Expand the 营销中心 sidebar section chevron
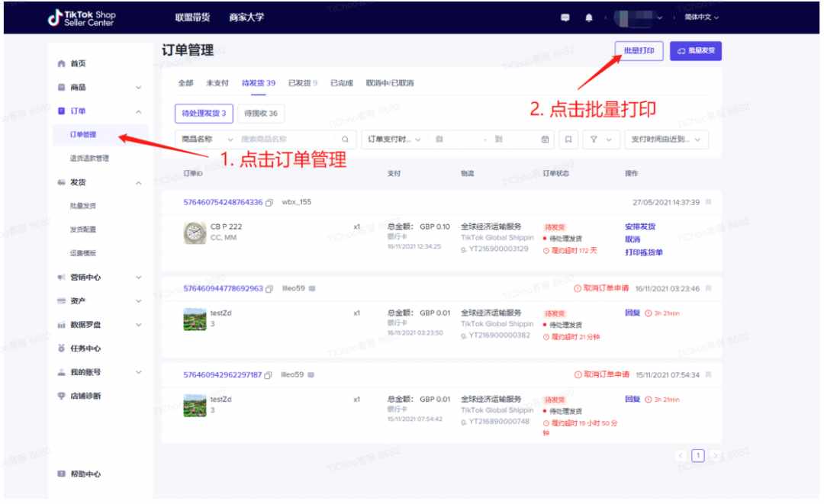The image size is (824, 504). point(139,278)
